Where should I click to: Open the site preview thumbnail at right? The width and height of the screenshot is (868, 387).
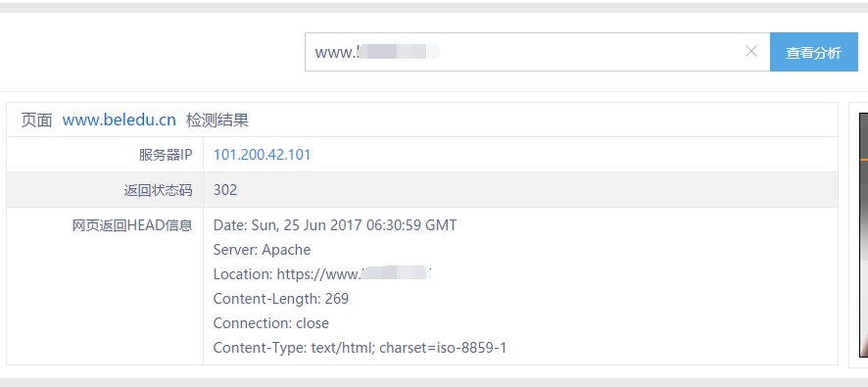863,235
